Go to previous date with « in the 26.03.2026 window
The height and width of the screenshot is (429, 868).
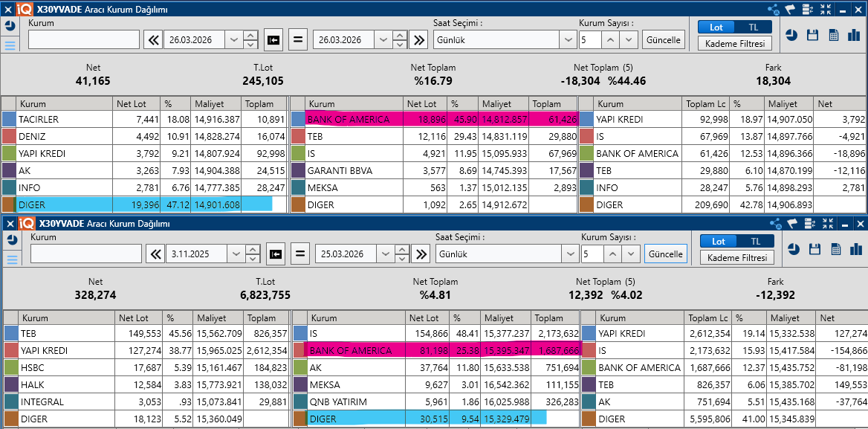click(153, 40)
